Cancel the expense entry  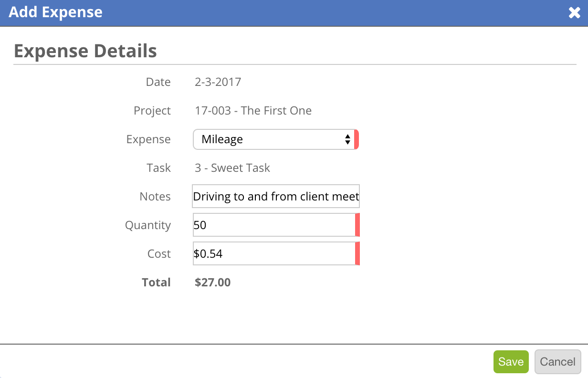pos(557,362)
